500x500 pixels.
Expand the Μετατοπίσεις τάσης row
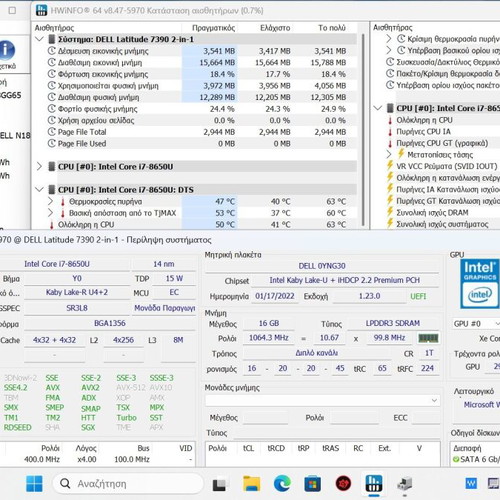click(x=389, y=154)
